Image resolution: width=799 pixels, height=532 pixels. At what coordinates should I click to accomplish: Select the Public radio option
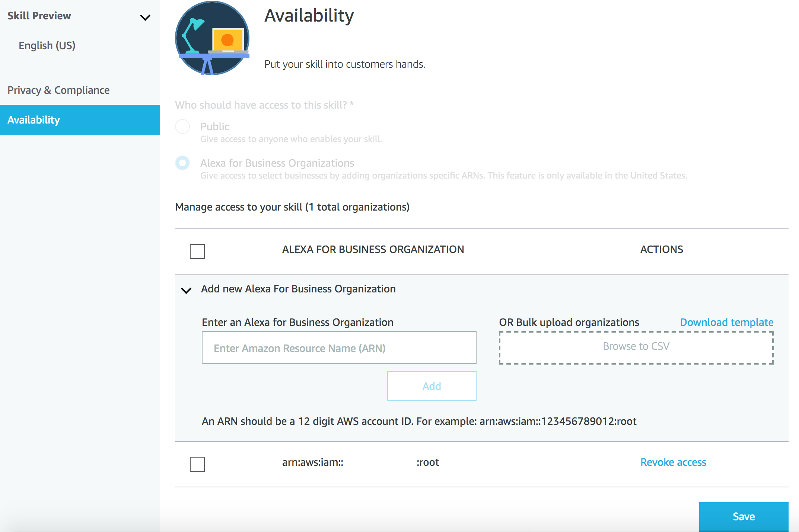[182, 126]
